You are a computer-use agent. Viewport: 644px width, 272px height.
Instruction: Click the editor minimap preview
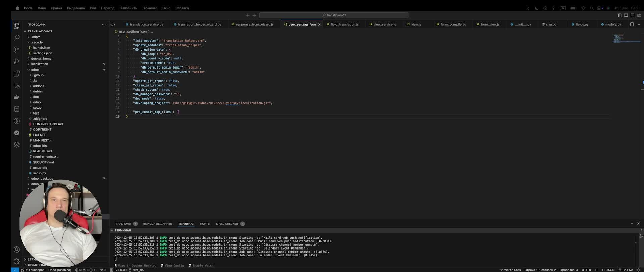(x=626, y=38)
